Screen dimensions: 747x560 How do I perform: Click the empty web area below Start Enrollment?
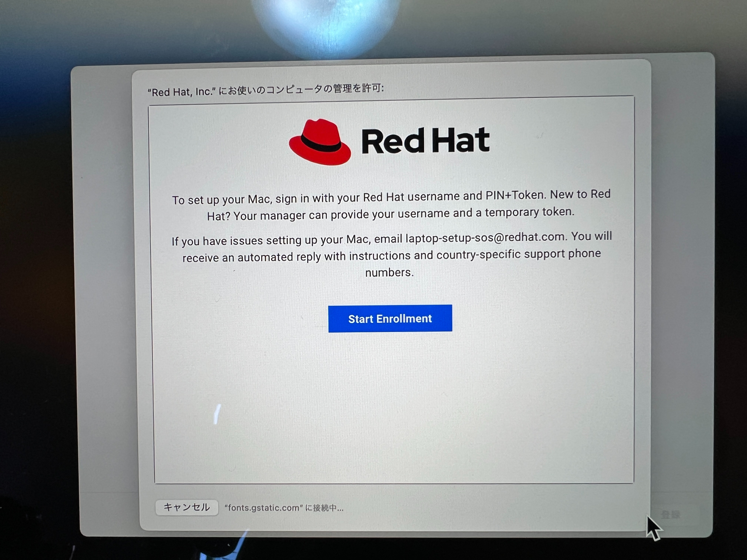point(392,405)
